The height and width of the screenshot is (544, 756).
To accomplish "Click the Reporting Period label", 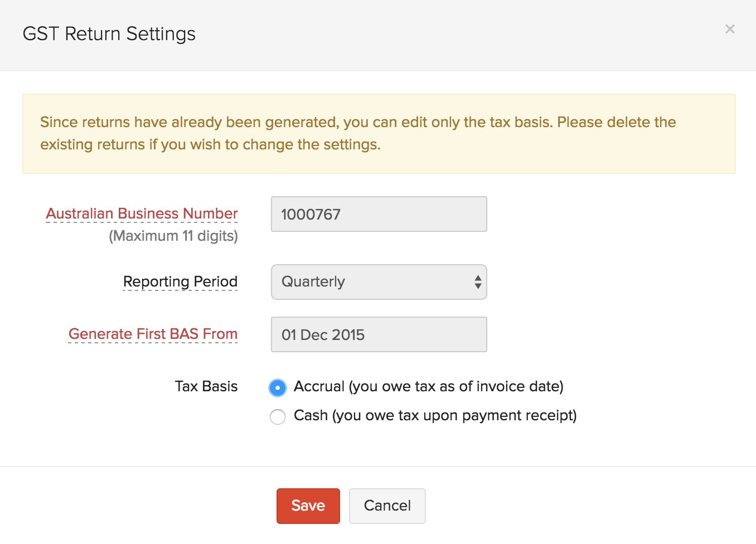I will click(180, 281).
